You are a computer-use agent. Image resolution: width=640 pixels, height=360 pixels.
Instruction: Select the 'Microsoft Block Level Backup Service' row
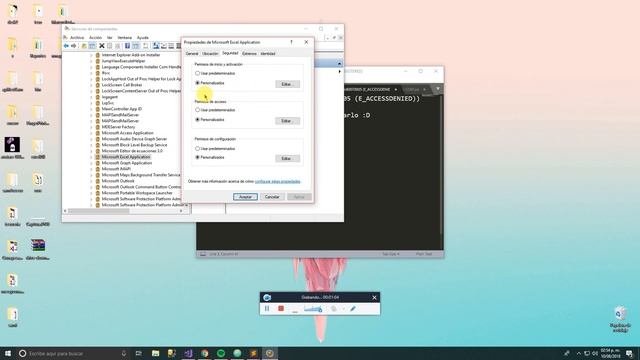pos(134,145)
